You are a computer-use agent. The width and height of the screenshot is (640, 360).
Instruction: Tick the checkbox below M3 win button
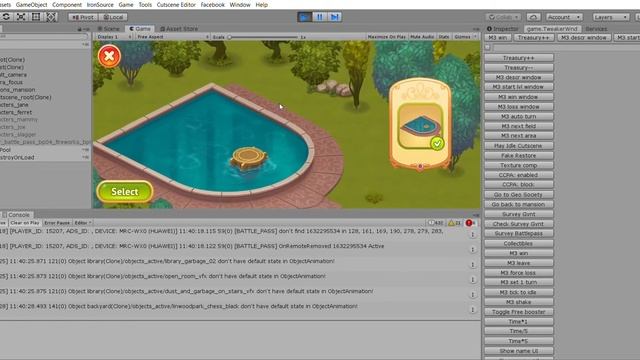487,47
